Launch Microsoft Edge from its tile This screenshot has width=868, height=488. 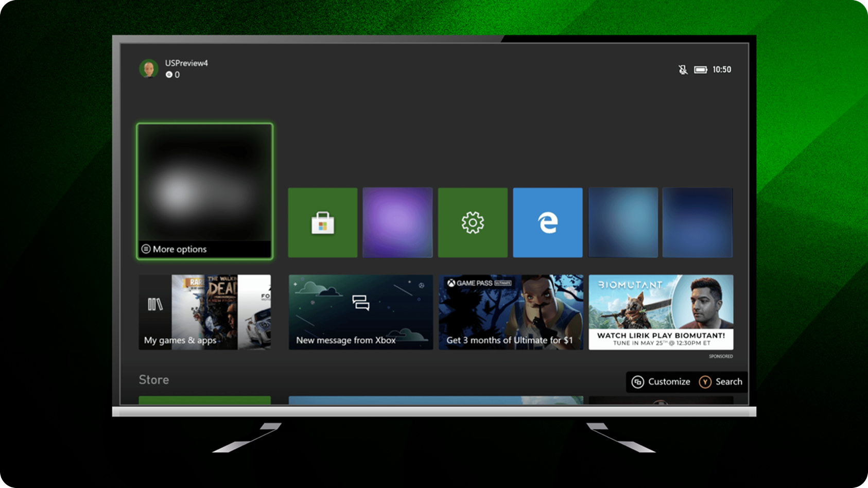(x=548, y=222)
